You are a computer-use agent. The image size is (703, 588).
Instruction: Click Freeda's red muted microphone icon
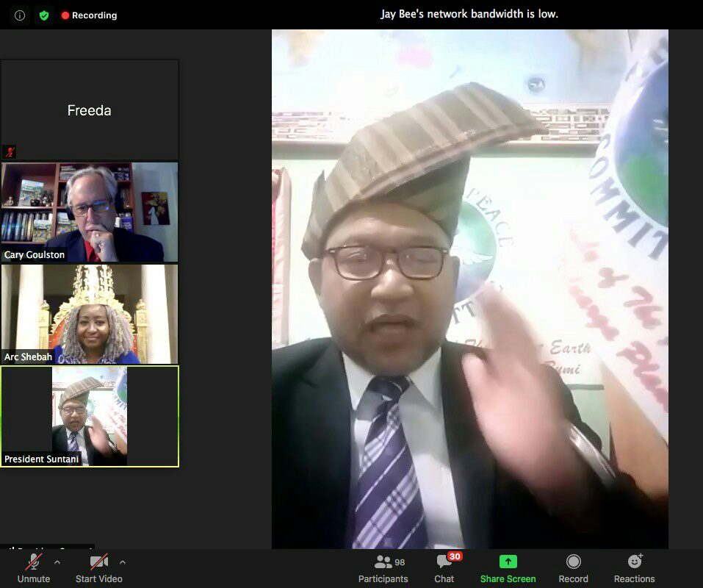pos(10,151)
